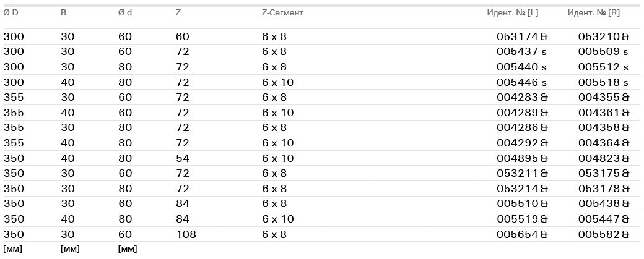Open identification number 005512

pyautogui.click(x=598, y=67)
